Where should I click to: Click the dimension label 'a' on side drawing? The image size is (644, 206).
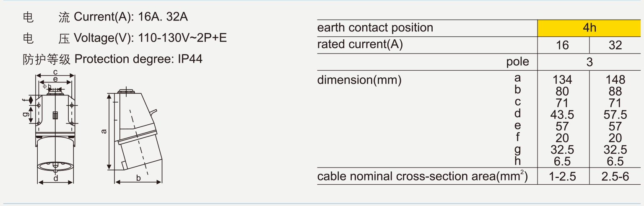tap(104, 131)
